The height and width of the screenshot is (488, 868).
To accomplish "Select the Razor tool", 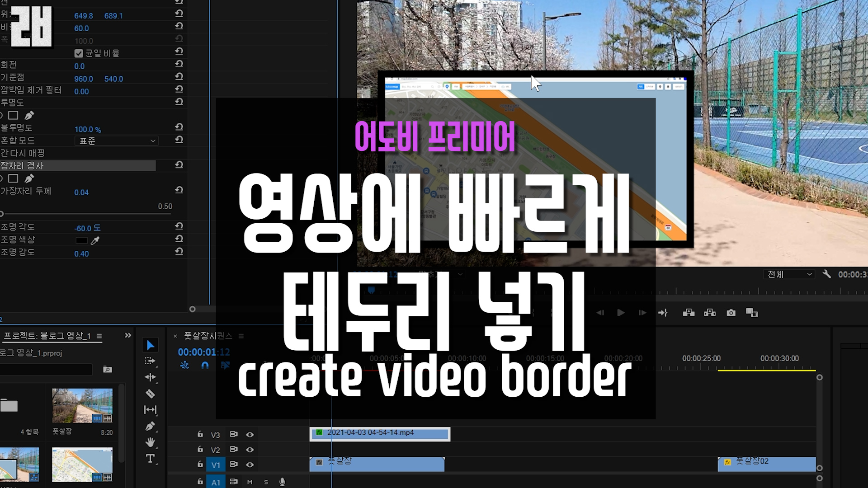I will coord(150,394).
